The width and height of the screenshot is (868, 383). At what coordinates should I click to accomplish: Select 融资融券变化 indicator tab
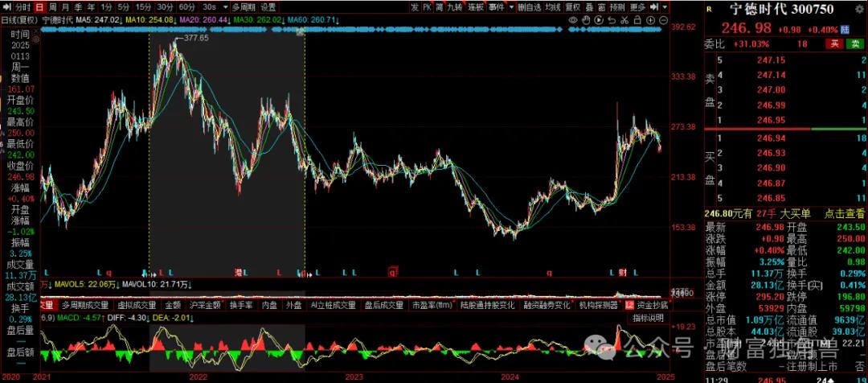pyautogui.click(x=547, y=306)
